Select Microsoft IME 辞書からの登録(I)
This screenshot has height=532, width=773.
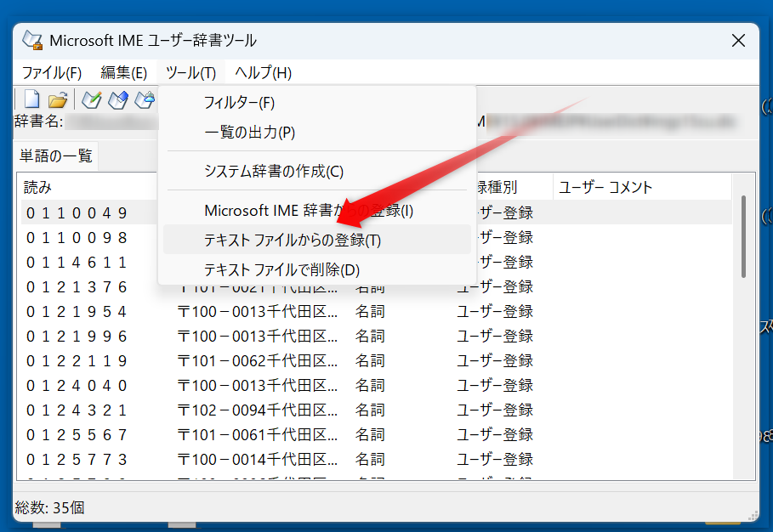pos(317,211)
